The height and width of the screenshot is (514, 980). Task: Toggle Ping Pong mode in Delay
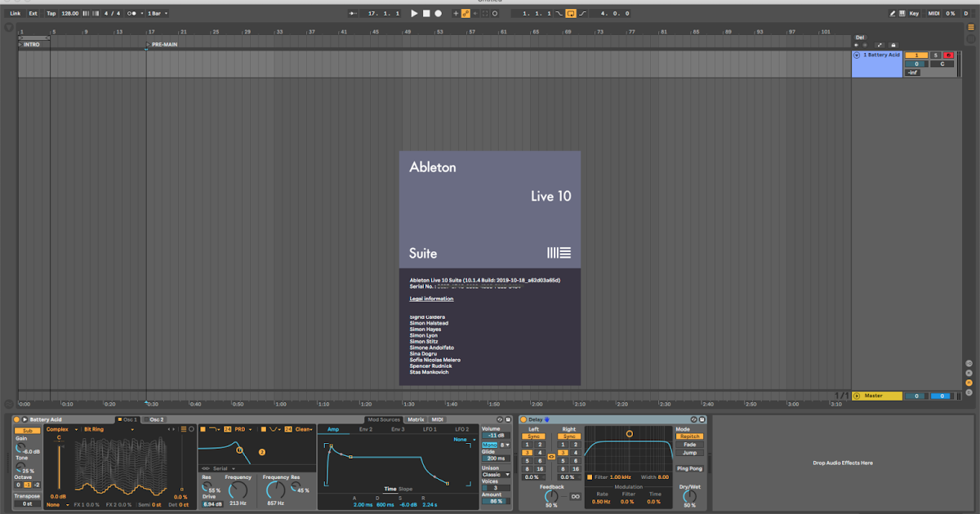coord(689,468)
